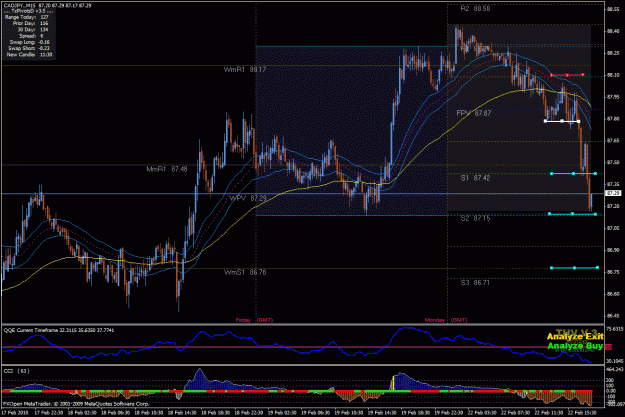Click the 18 Feb 14:30 time label
625x417 pixels.
coord(182,413)
